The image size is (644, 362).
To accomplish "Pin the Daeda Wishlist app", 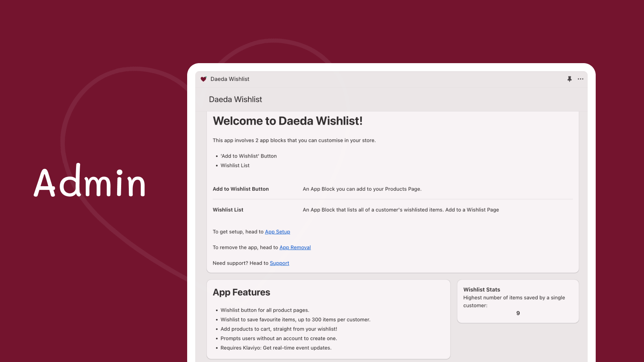I will tap(570, 79).
